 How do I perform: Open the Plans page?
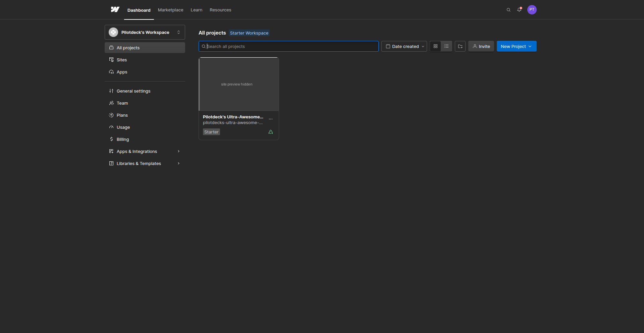(145, 115)
